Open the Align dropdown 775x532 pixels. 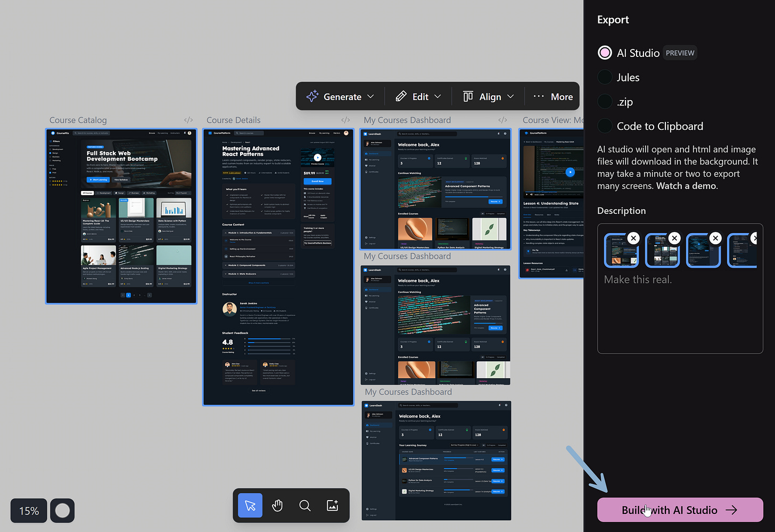pyautogui.click(x=488, y=96)
